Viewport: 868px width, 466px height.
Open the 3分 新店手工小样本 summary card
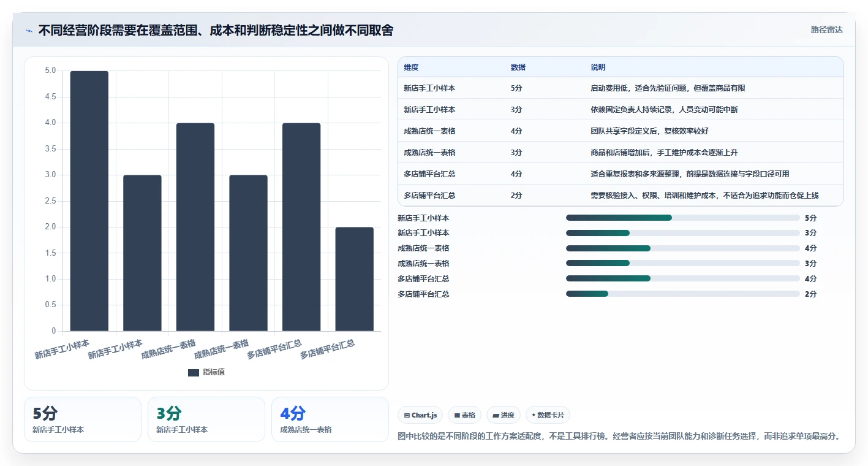click(x=206, y=419)
